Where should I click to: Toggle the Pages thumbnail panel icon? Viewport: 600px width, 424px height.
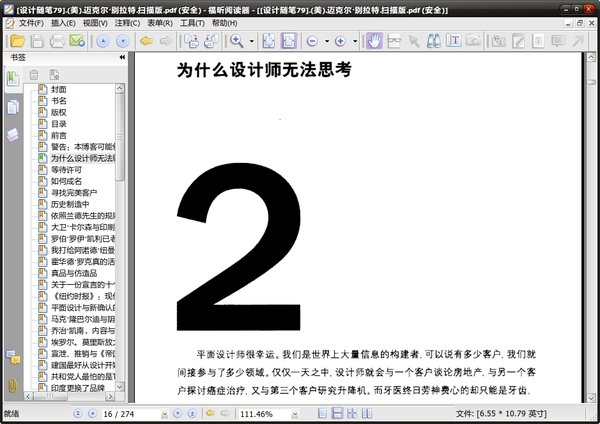pos(13,107)
